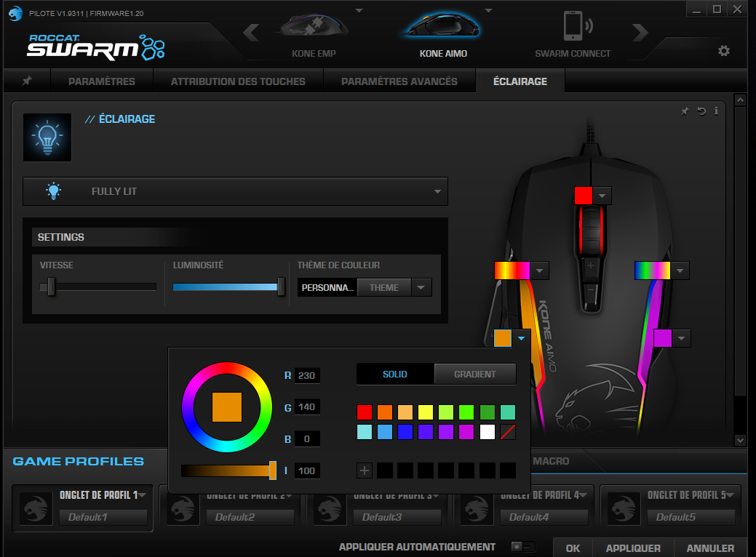Open Kone EMP device dropdown arrow
Screen dimensions: 756x557
click(359, 10)
